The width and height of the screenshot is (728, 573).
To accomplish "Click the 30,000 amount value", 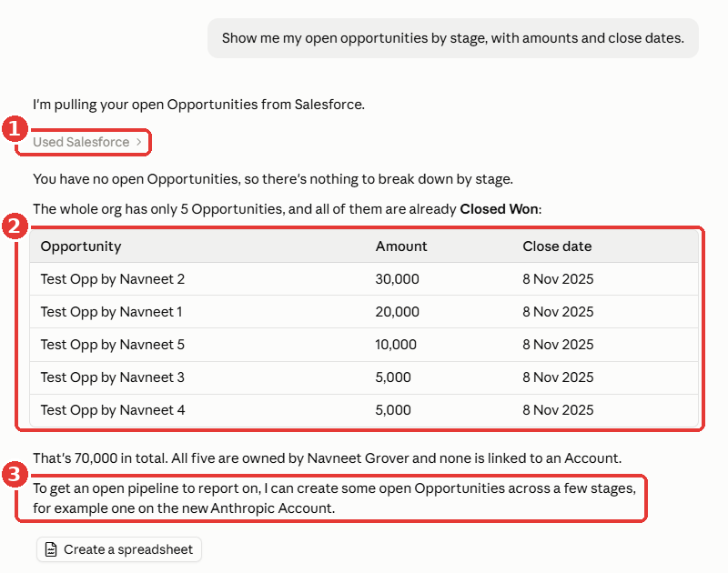I will click(x=398, y=279).
